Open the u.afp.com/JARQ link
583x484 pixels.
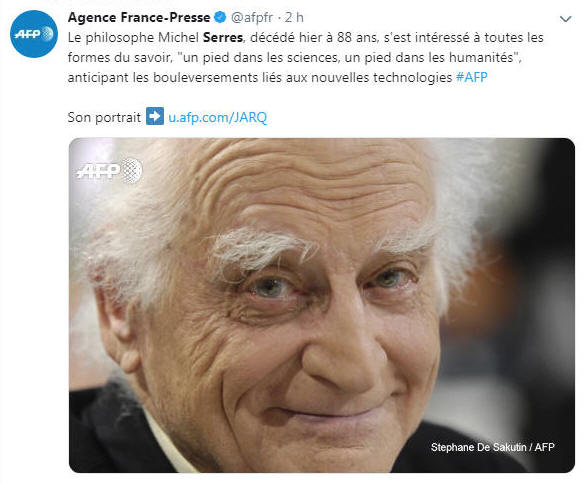(x=218, y=117)
